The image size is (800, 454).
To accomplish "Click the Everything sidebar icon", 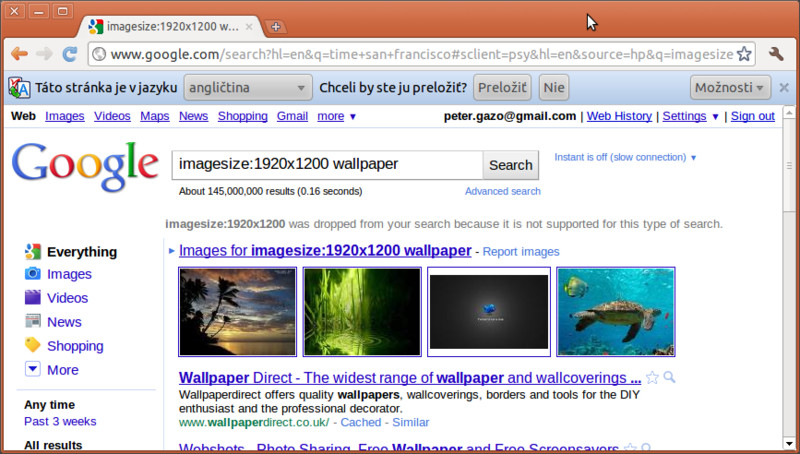I will [x=33, y=251].
